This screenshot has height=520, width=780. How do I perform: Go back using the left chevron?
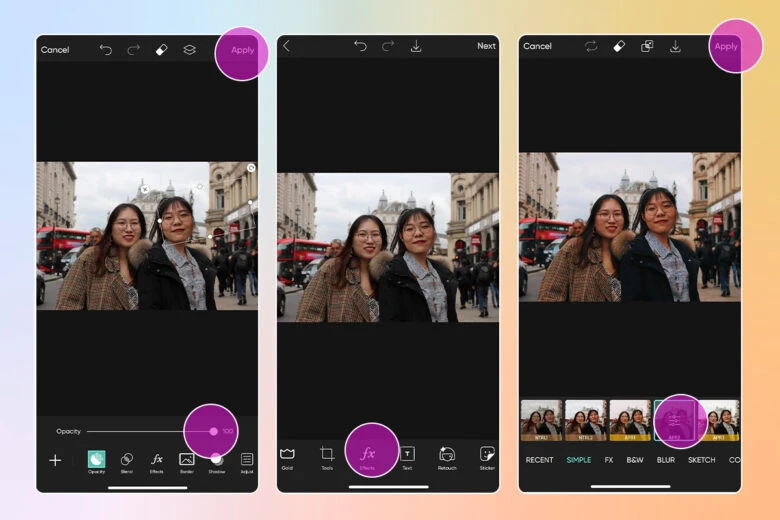coord(287,46)
